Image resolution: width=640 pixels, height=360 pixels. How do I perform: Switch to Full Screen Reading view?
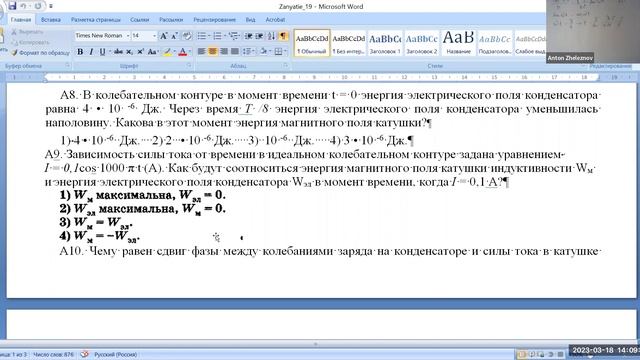point(531,354)
